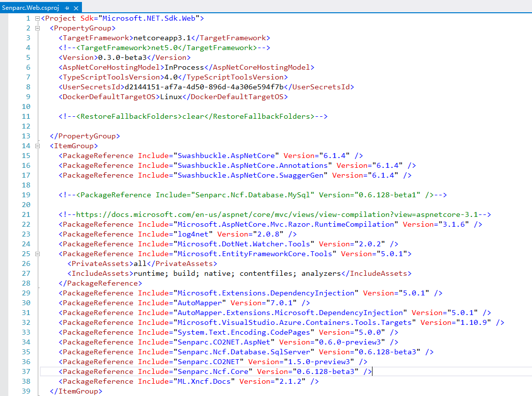Click AutoMapper version "7.0.1"
Viewport: 532px width, 396px height.
tap(281, 303)
